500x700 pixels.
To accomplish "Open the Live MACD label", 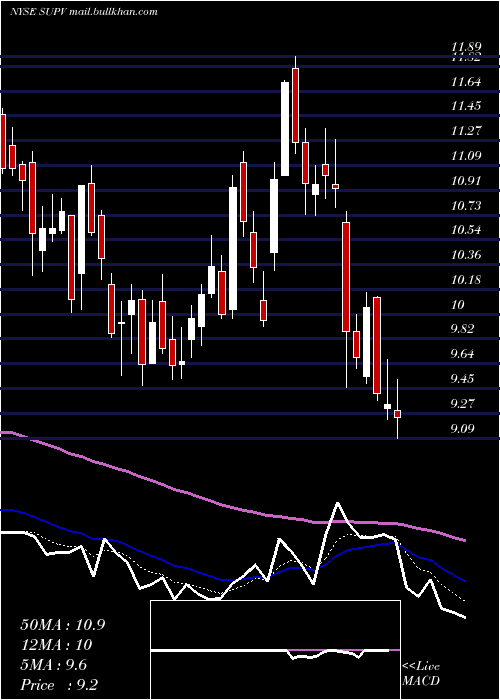I will tap(421, 673).
